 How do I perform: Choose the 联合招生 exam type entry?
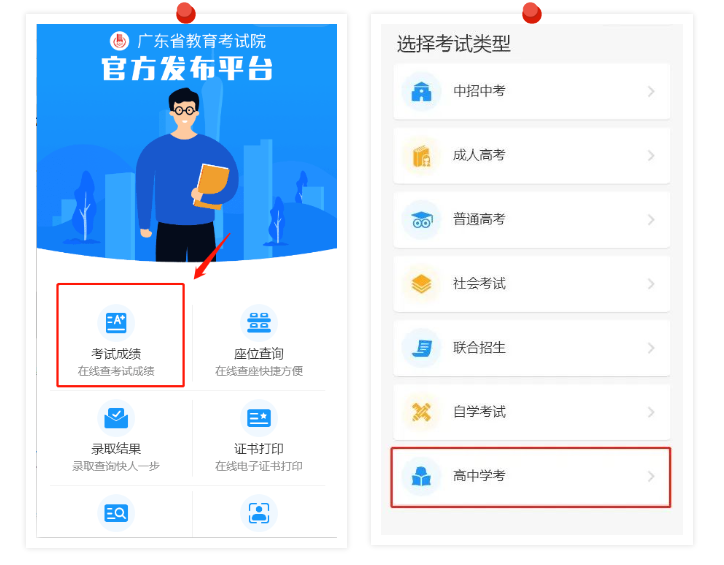(531, 348)
